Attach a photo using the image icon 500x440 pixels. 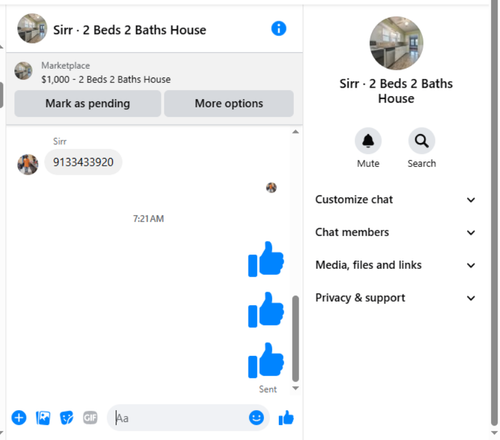[43, 418]
